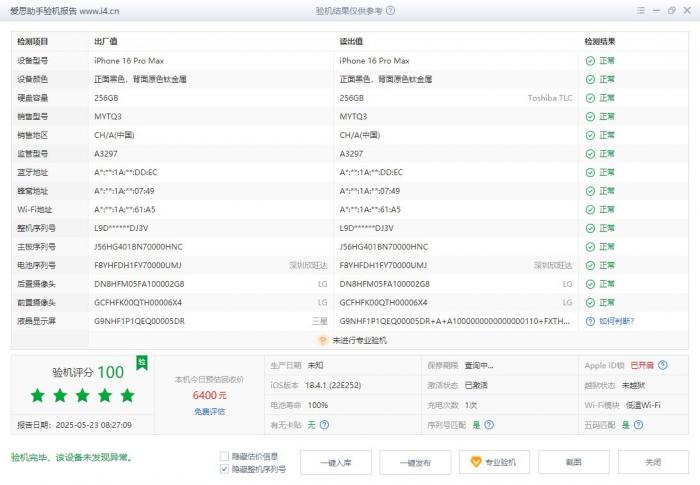Image resolution: width=700 pixels, height=485 pixels.
Task: Select the factory value DN8HFM05FA100002G8
Action: [139, 284]
